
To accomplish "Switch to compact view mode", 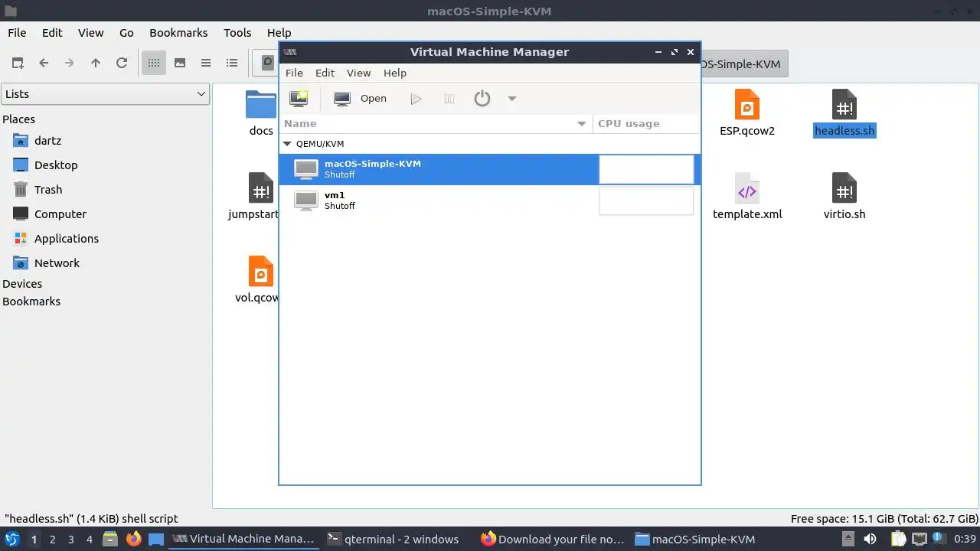I will 206,63.
